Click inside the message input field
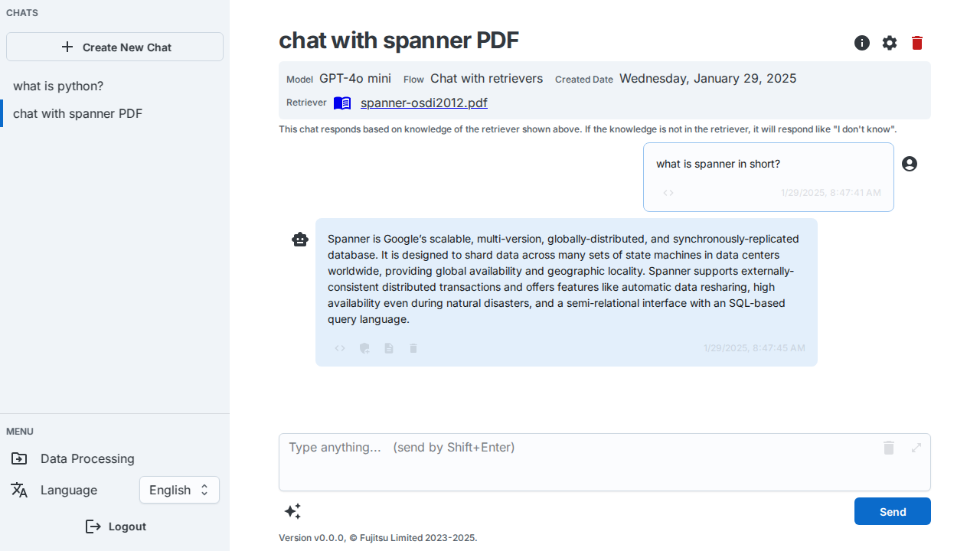The image size is (980, 551). pos(536,459)
